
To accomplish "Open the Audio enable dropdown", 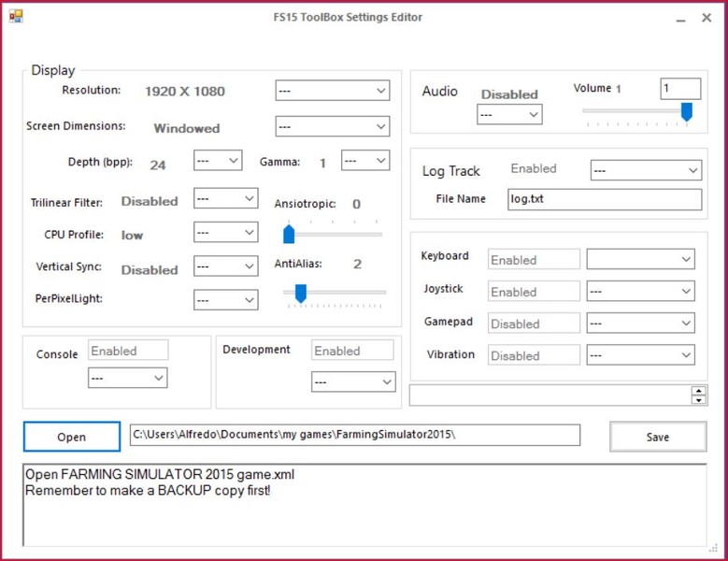I will pyautogui.click(x=509, y=114).
